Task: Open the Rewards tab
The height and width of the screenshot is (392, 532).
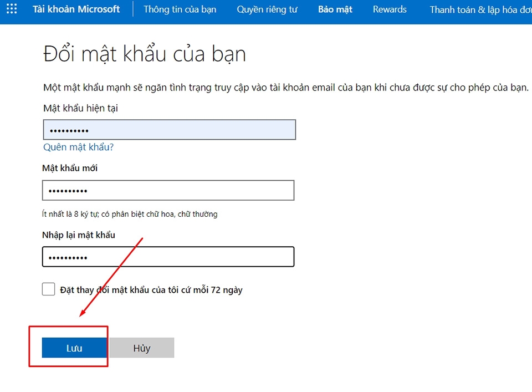Action: pyautogui.click(x=390, y=9)
